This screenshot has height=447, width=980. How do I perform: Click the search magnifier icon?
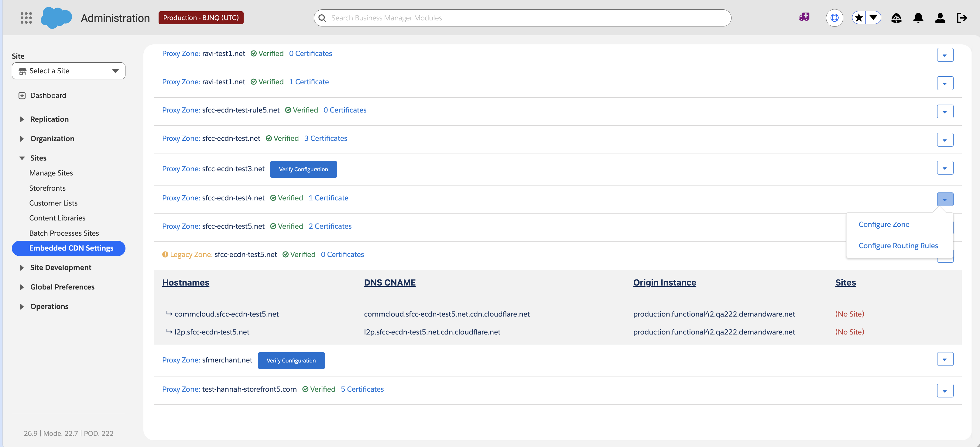(322, 18)
